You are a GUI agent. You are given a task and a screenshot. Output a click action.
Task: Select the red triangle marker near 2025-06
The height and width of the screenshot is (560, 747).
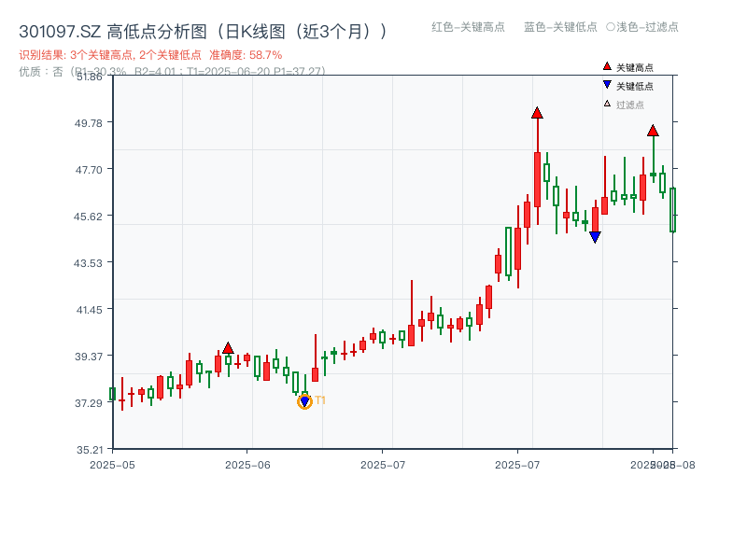(x=229, y=346)
